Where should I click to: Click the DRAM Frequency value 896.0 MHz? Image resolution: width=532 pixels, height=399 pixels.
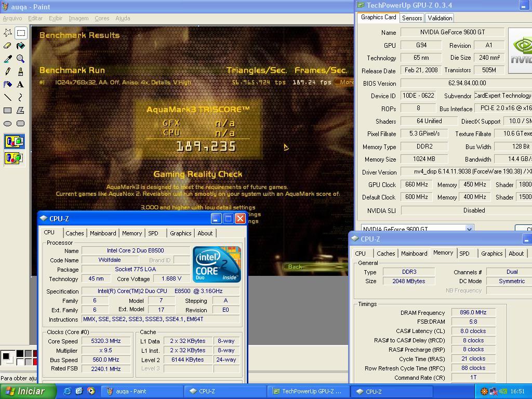click(x=473, y=312)
